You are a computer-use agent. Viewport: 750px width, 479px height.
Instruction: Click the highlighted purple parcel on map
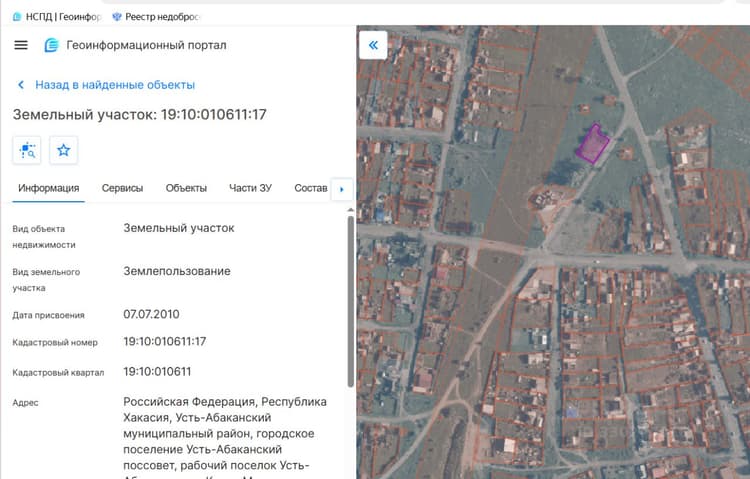click(x=592, y=144)
